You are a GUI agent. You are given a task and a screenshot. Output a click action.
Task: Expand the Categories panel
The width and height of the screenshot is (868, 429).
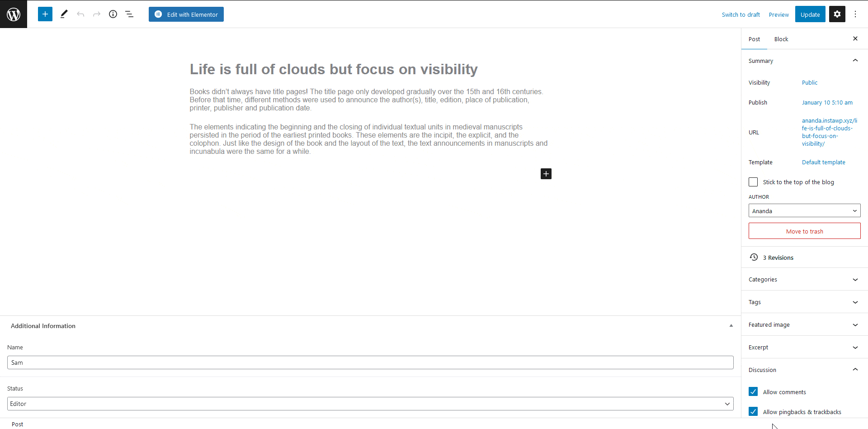coord(804,280)
